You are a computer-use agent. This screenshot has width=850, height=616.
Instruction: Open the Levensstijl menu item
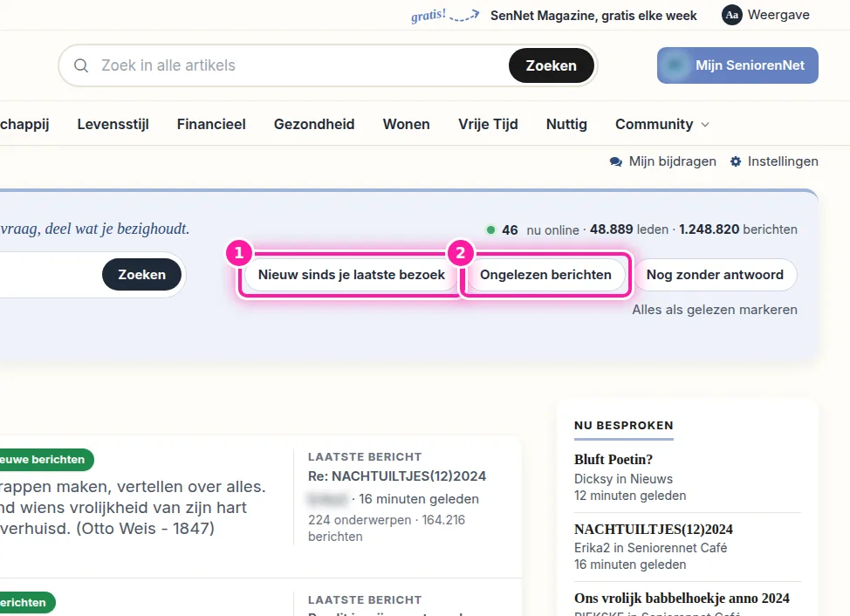[113, 124]
